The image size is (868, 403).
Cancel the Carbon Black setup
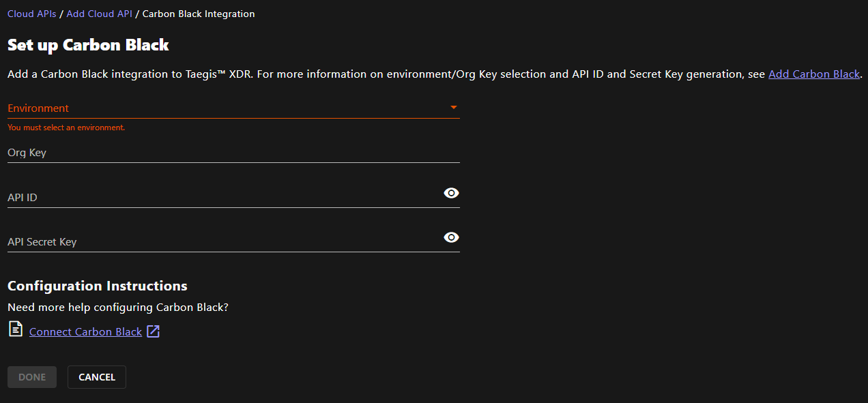(97, 377)
